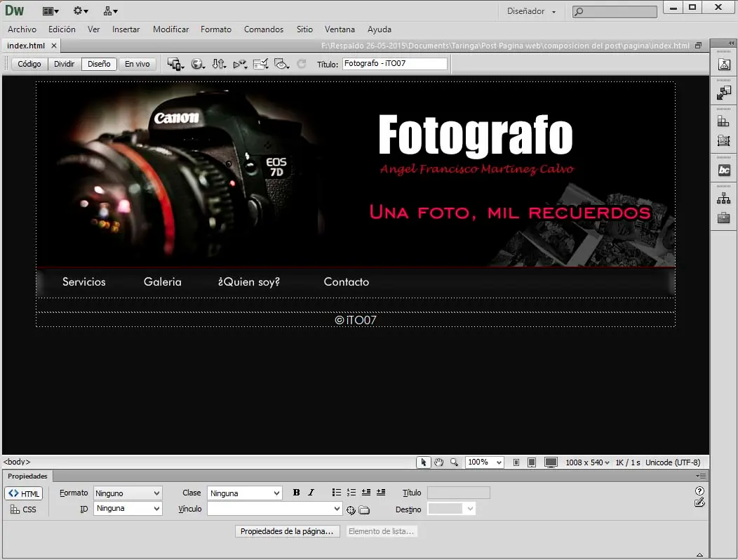Expand the Vínculo link dropdown
Image resolution: width=738 pixels, height=560 pixels.
coord(337,509)
